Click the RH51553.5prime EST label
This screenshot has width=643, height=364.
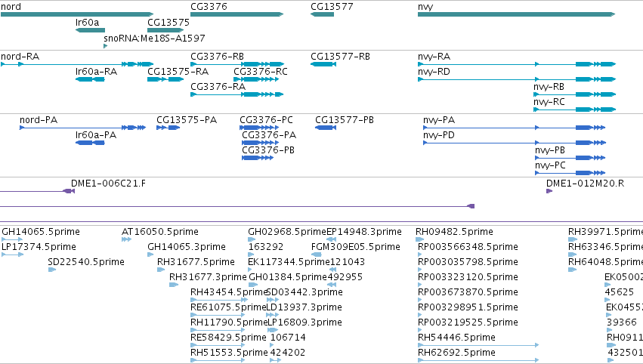pos(229,353)
